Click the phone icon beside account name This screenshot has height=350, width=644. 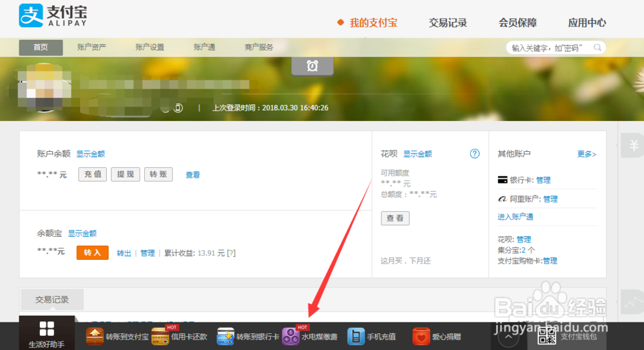pos(178,108)
